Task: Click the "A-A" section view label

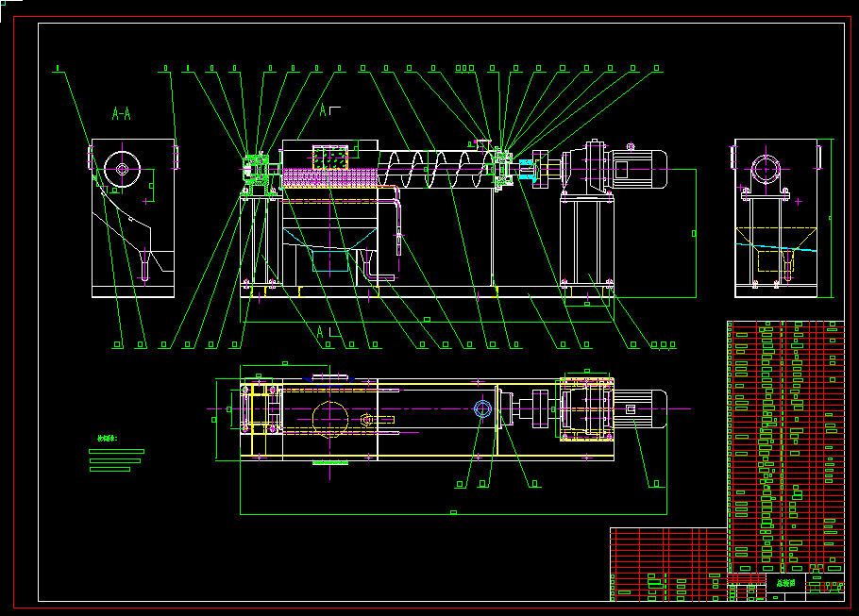Action: [121, 114]
